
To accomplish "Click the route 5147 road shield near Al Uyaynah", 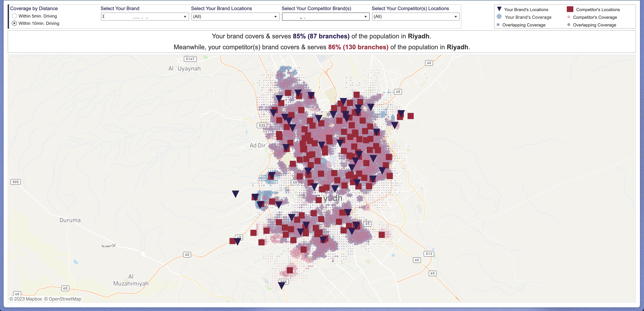I will point(190,59).
